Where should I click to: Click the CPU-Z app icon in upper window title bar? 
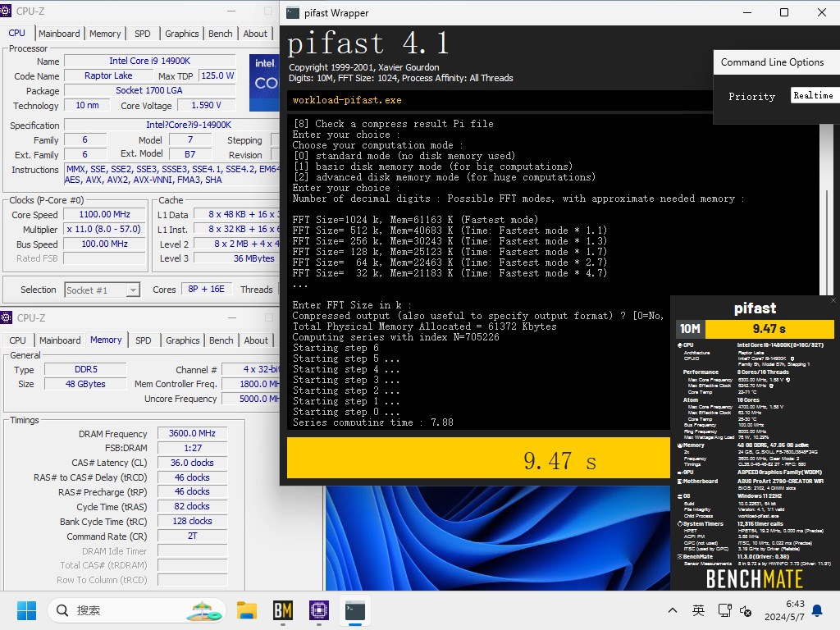point(6,11)
